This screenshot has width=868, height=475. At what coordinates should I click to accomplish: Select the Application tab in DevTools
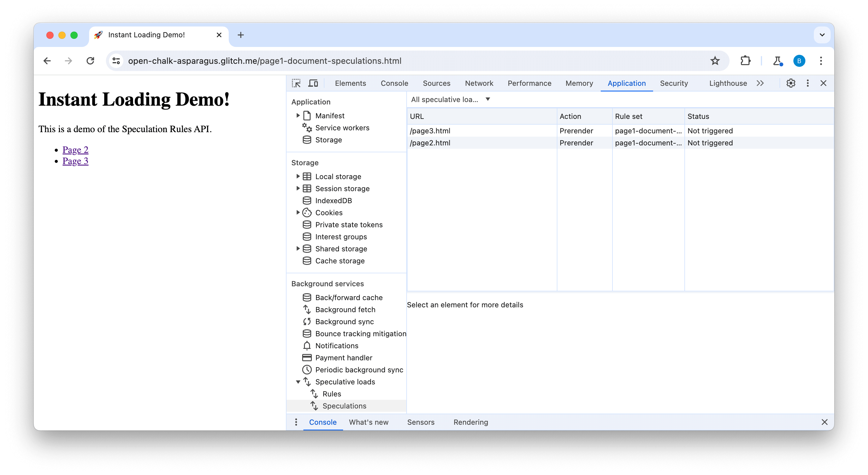(627, 82)
